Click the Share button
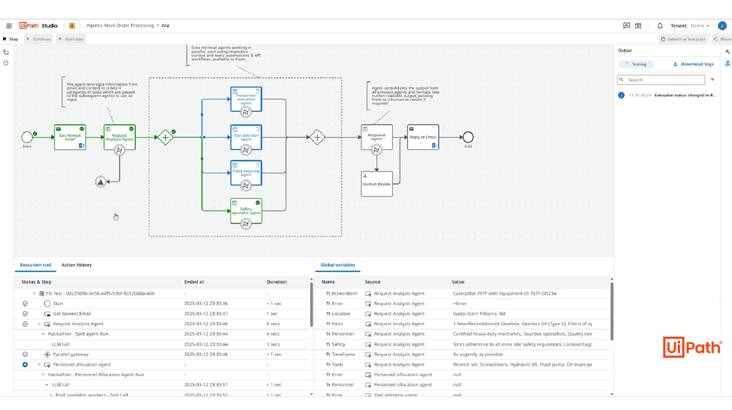Viewport: 732px width, 410px height. (x=722, y=39)
